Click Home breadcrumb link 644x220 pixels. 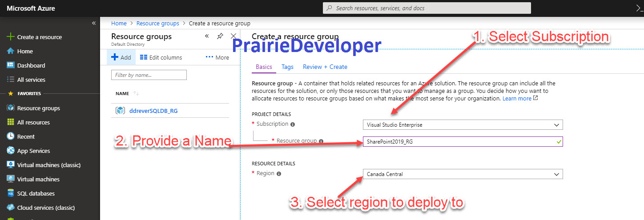[x=119, y=23]
